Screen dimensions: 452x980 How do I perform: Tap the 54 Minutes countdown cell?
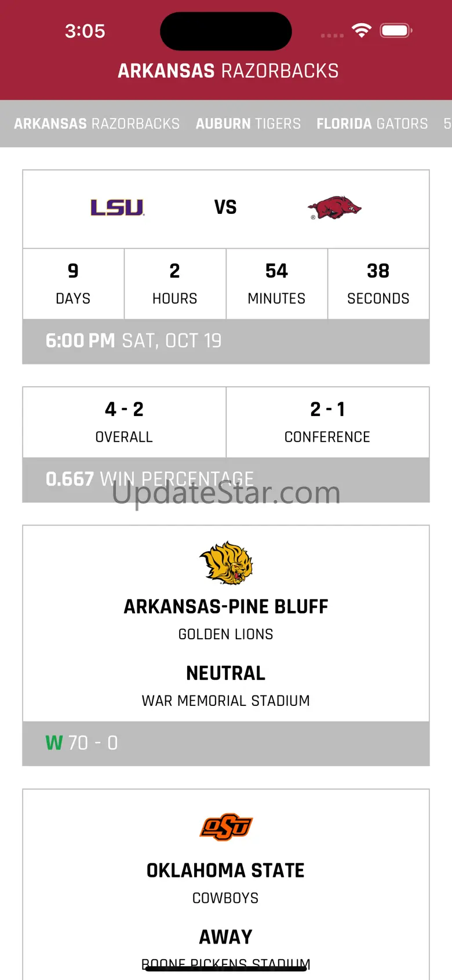pos(276,283)
